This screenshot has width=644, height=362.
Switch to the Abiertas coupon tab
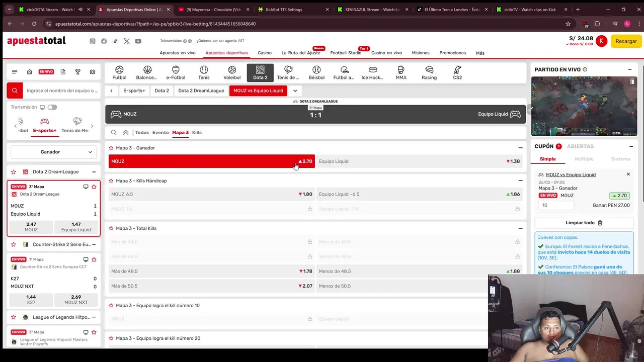coord(580,146)
